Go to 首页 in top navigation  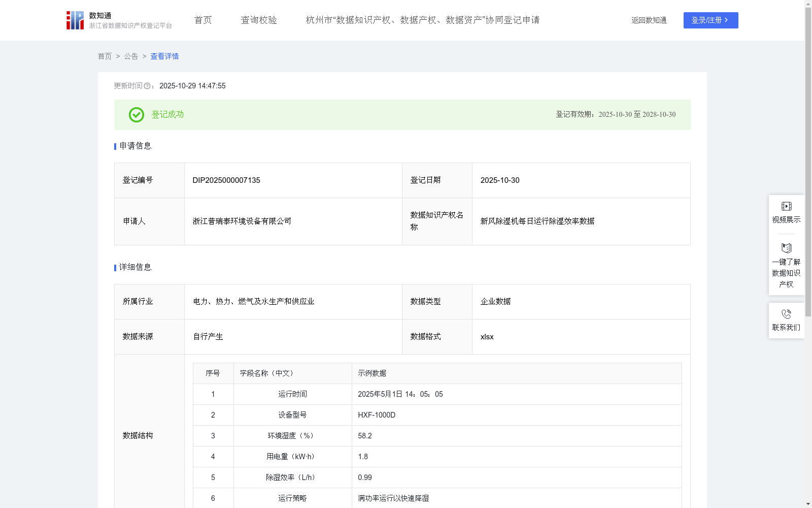pos(203,20)
